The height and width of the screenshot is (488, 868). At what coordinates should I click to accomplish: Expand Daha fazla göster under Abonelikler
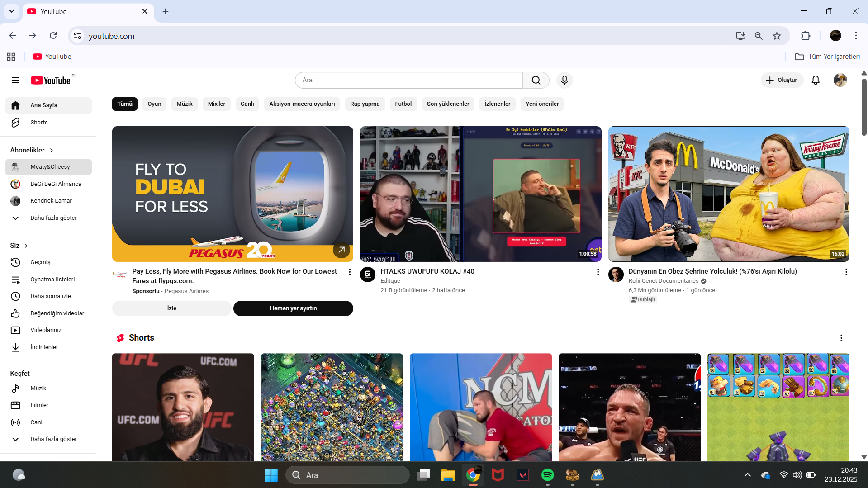tap(48, 218)
